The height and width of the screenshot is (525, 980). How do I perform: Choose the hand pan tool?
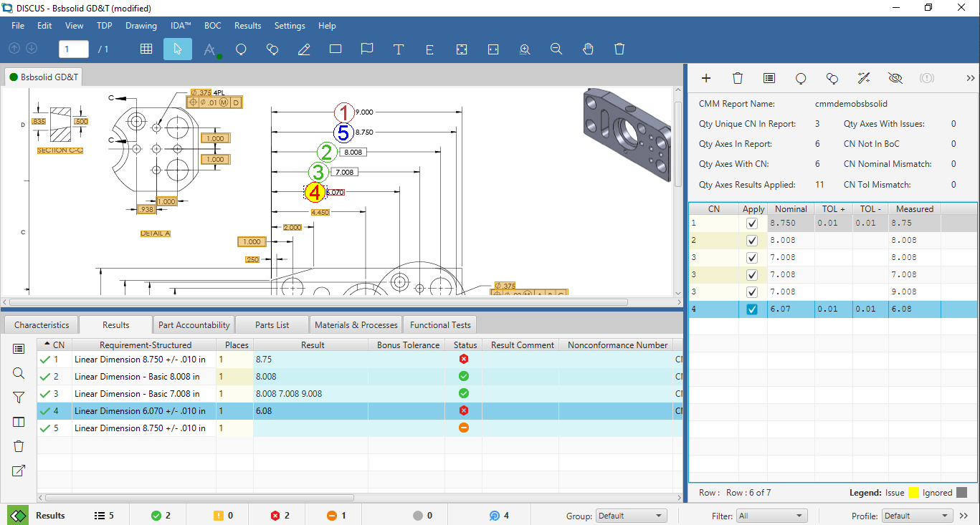tap(588, 49)
